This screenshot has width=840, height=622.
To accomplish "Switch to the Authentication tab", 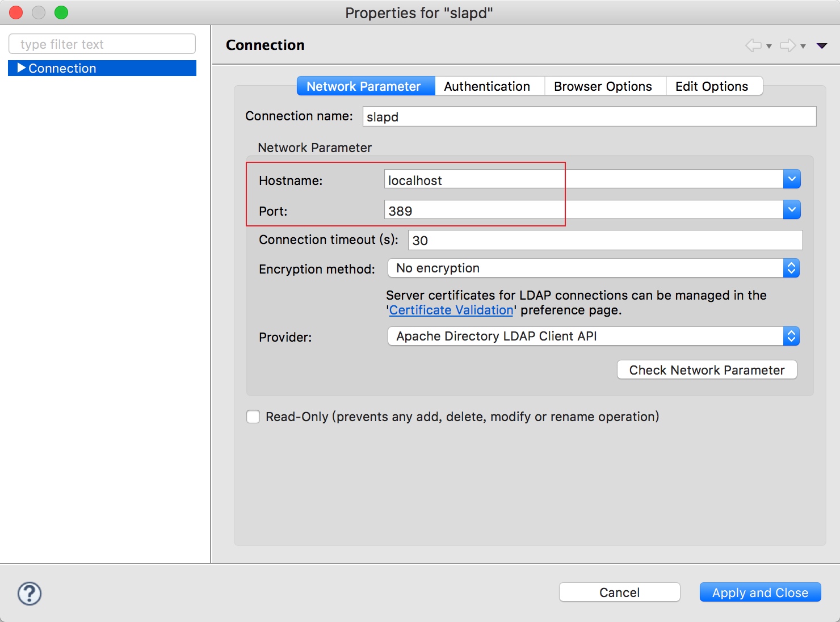I will 487,86.
